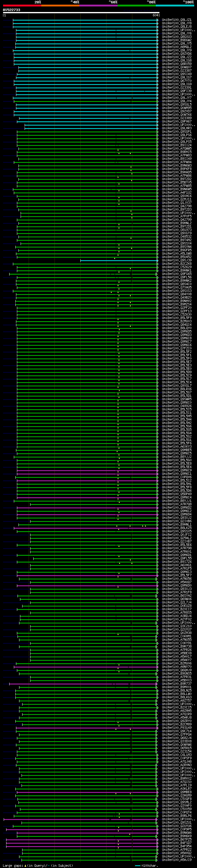Click the Large gaps legend text
This screenshot has width=197, height=868.
[x=38, y=866]
